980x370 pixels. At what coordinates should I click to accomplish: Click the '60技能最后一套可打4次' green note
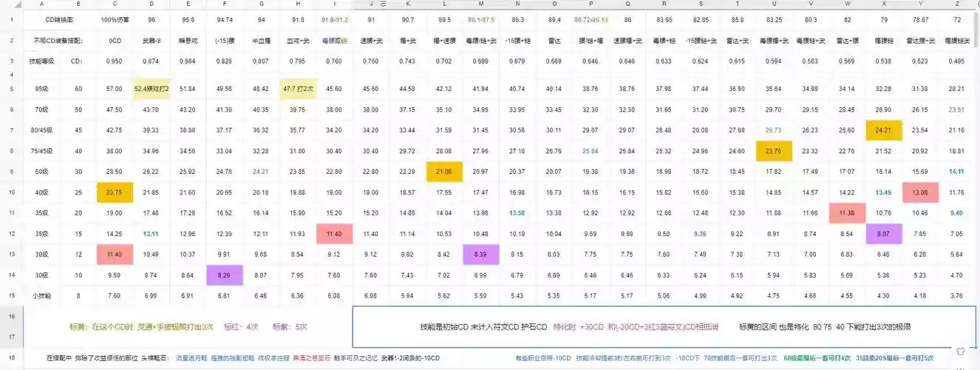tap(818, 358)
